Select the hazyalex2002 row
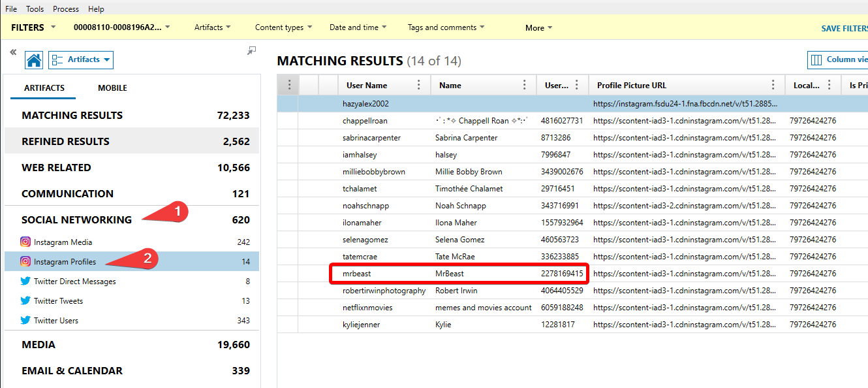Viewport: 868px width, 388px height. click(572, 104)
